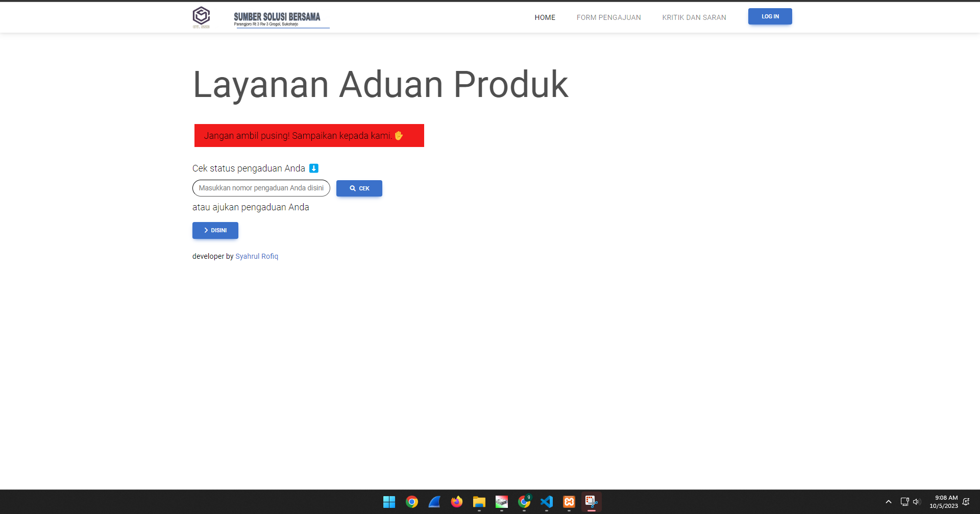
Task: Click the text atau ajukan pengaduan Anda
Action: [251, 207]
